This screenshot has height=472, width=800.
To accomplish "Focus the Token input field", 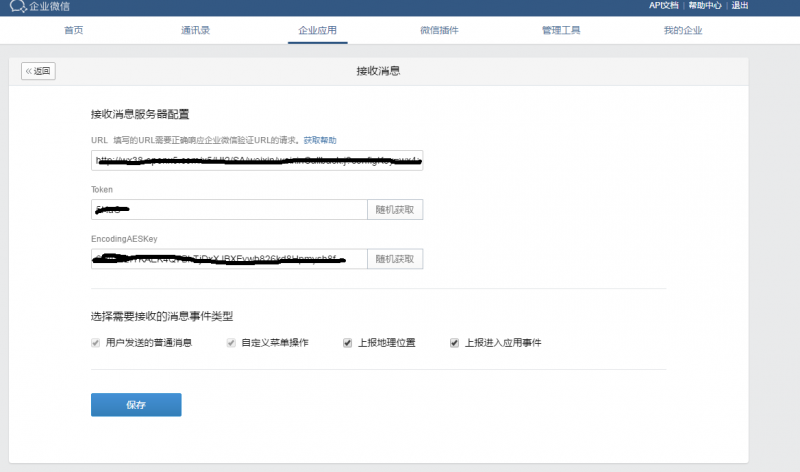I will point(229,210).
